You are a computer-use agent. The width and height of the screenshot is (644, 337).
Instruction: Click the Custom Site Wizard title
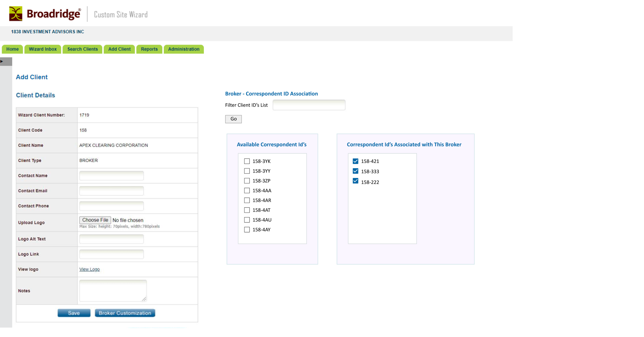pyautogui.click(x=121, y=15)
